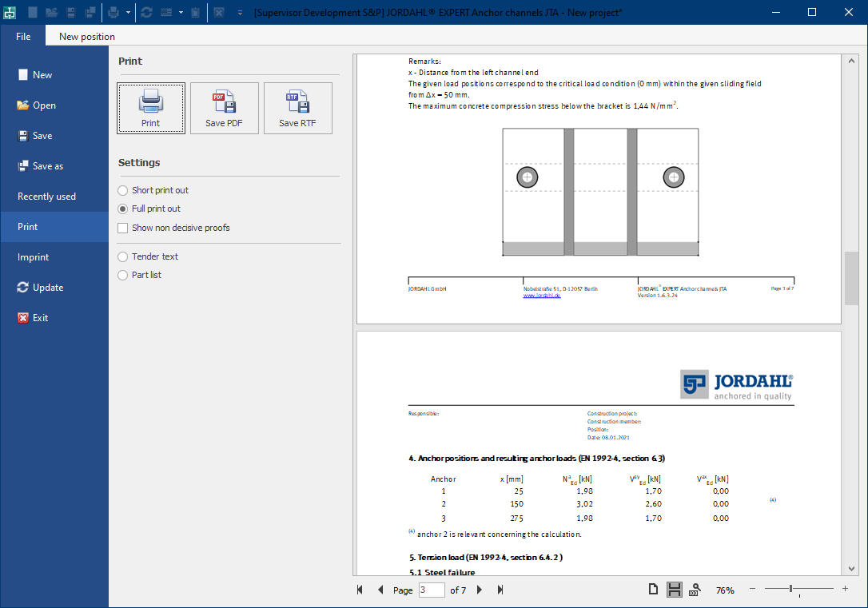Go to first page of preview
Image resolution: width=868 pixels, height=608 pixels.
[x=360, y=590]
